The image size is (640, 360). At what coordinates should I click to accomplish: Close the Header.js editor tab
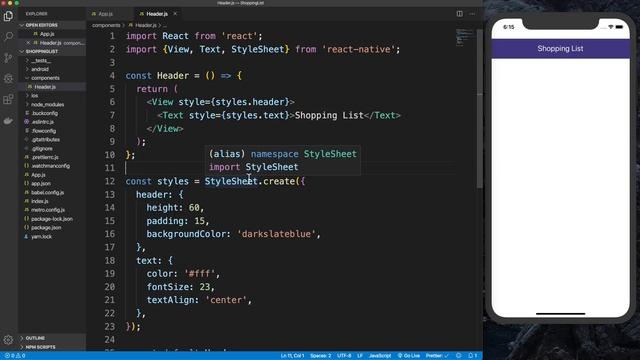pos(175,13)
